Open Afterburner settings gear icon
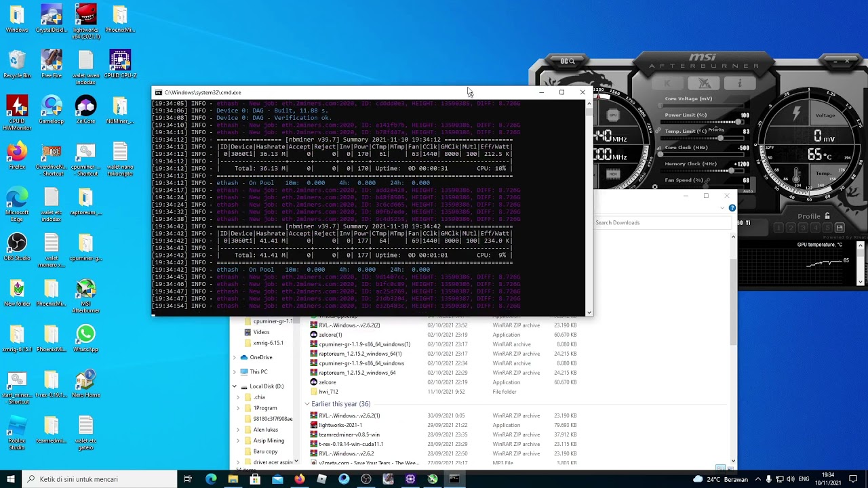This screenshot has width=868, height=488. 654,186
